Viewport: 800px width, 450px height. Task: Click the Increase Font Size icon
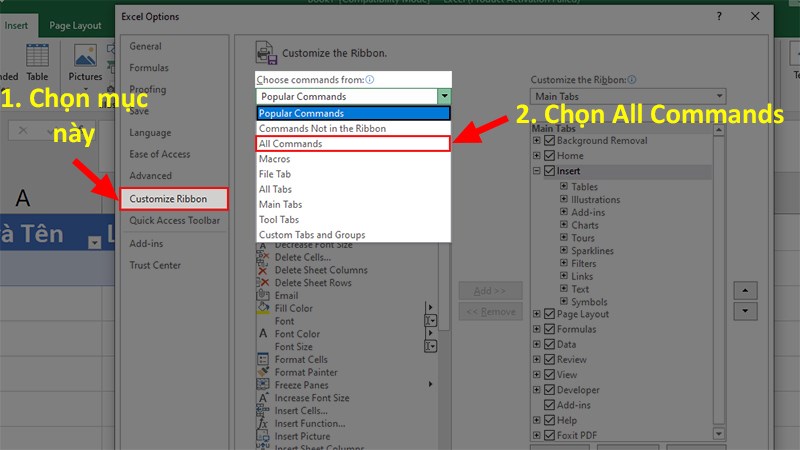[263, 397]
